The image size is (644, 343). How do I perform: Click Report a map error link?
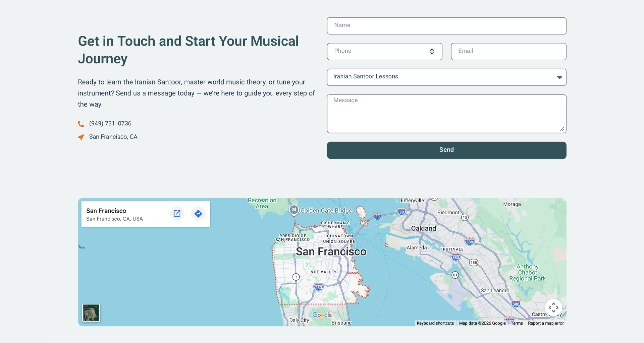coord(546,323)
